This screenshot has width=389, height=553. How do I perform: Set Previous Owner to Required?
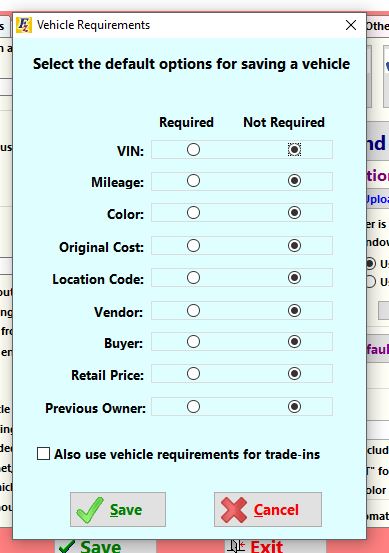coord(193,407)
